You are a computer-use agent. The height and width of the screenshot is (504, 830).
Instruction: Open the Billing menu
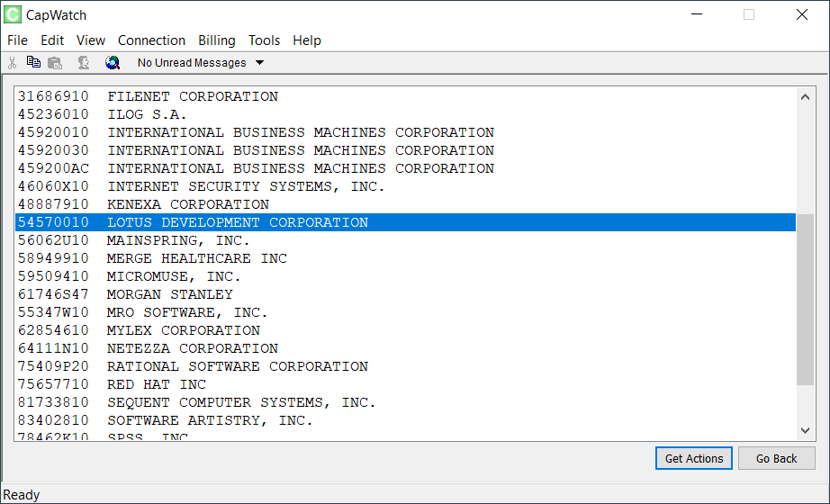216,40
